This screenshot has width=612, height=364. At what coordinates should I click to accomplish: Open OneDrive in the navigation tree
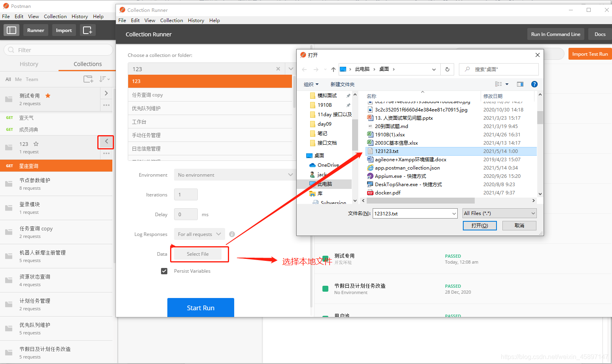(328, 165)
